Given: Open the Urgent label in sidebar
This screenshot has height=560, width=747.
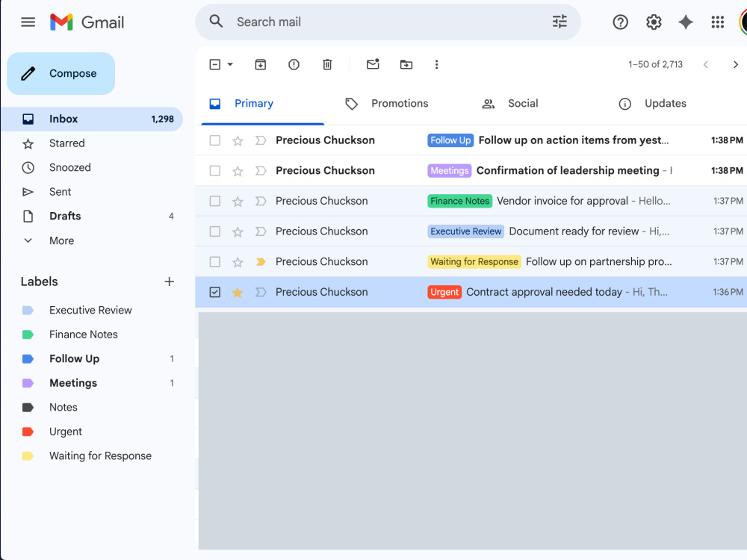Looking at the screenshot, I should tap(91, 432).
